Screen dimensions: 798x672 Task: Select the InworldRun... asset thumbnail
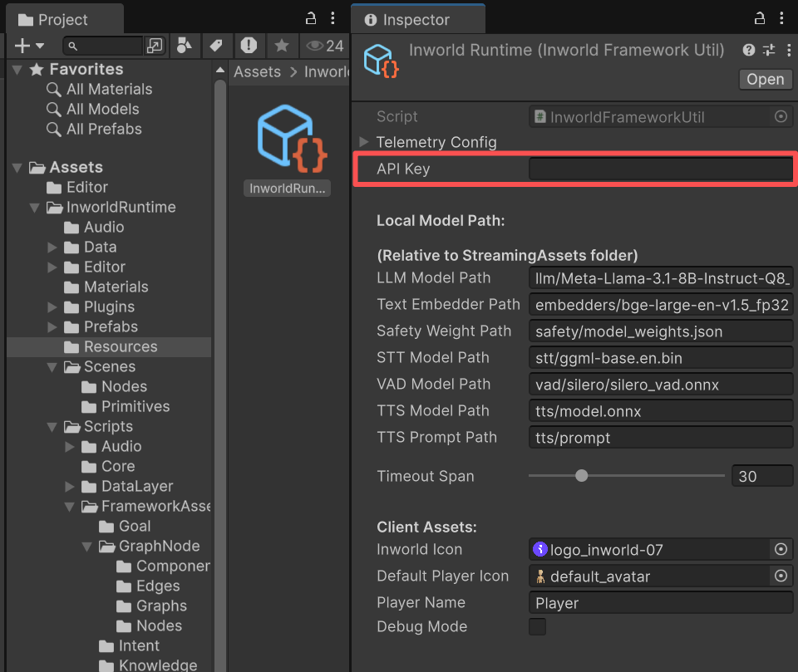(288, 150)
